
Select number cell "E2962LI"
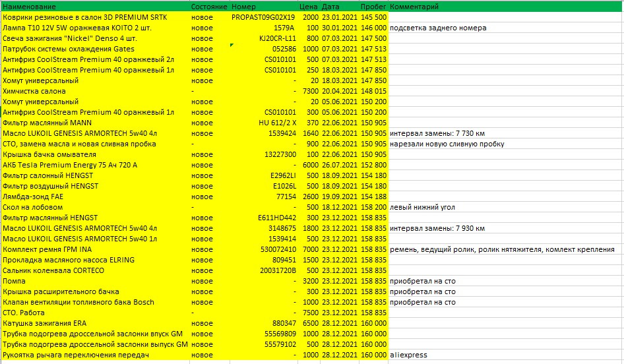pos(263,175)
